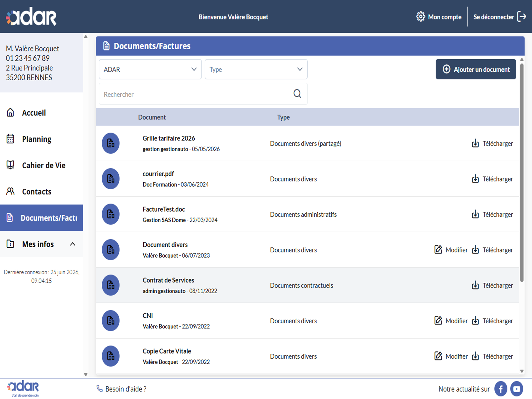Open Mon compte gear icon

coord(421,17)
